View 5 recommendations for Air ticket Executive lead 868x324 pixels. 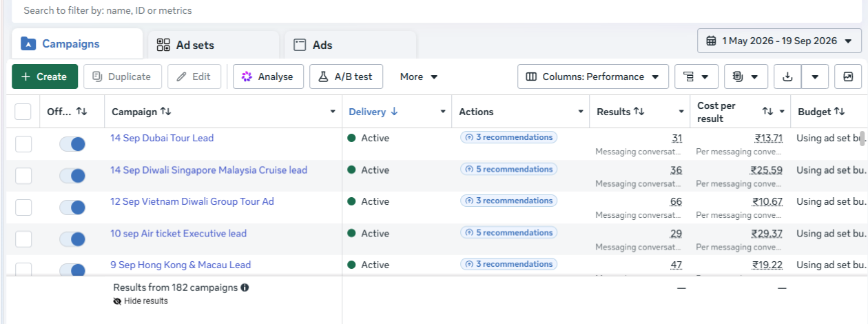[x=508, y=232]
